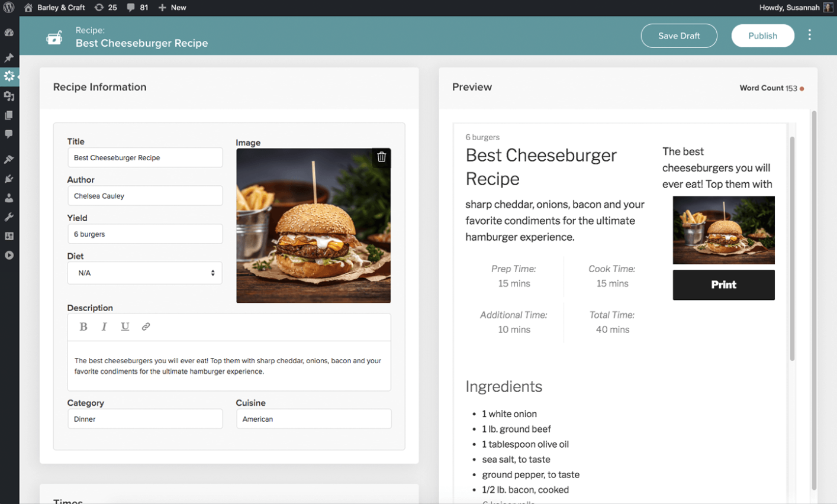
Task: Click the Preview panel heading
Action: [472, 87]
